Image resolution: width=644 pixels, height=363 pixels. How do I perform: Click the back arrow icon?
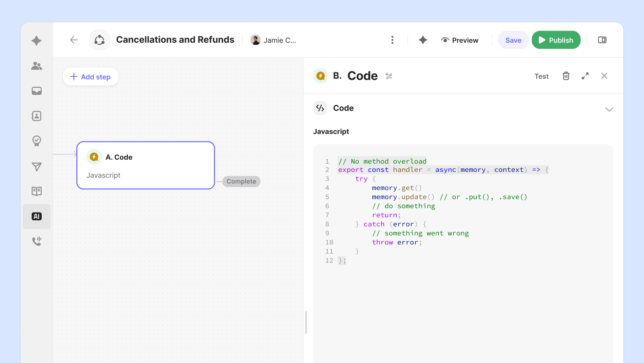(74, 40)
